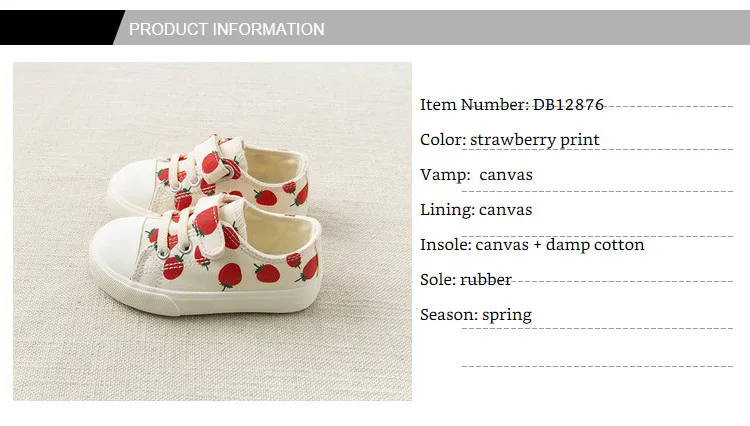
Task: Click the large strawberry on the front shoe's side
Action: tap(230, 273)
